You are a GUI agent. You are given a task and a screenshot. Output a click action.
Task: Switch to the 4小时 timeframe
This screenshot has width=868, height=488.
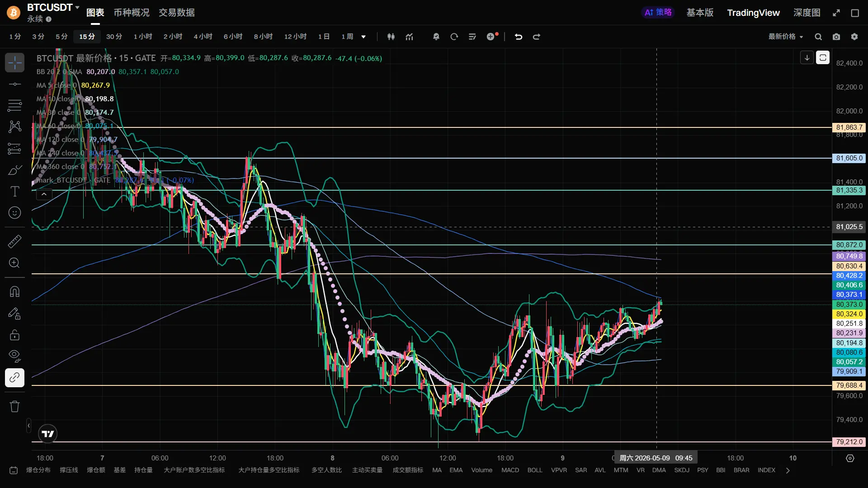203,37
